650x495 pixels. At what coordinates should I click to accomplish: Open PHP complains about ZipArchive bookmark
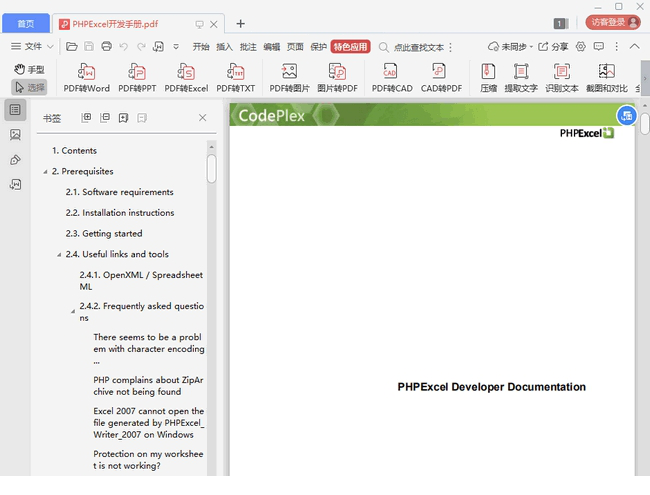point(148,386)
